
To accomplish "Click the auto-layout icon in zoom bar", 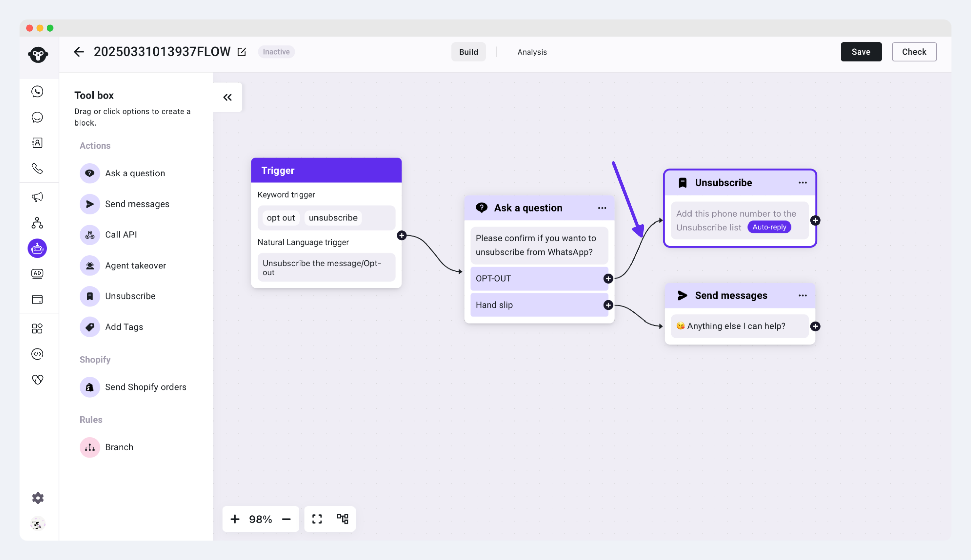I will click(342, 519).
